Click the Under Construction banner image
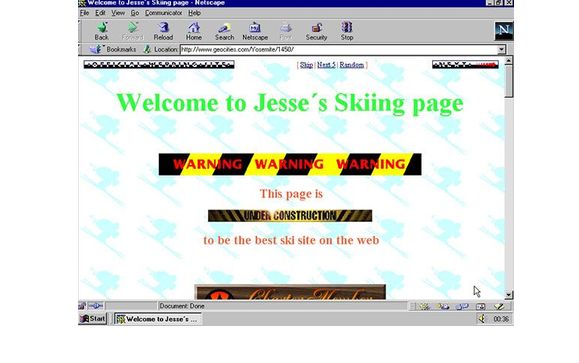The width and height of the screenshot is (579, 363). (x=290, y=216)
